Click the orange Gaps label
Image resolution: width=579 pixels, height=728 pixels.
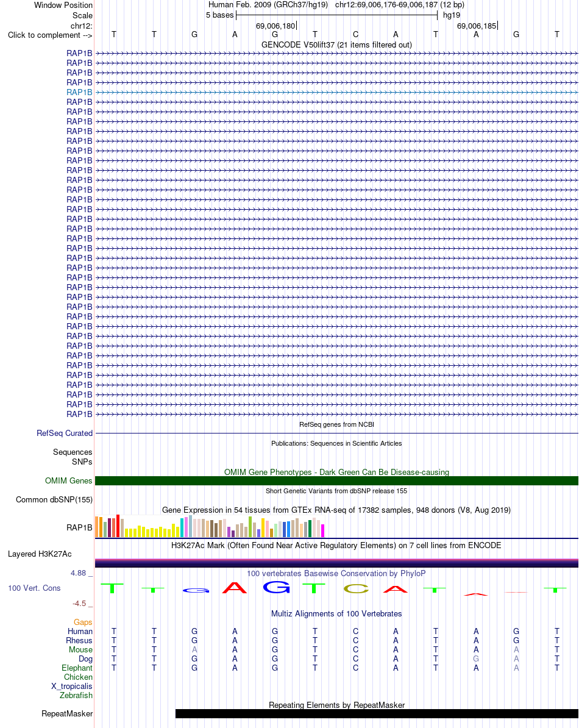(x=83, y=623)
